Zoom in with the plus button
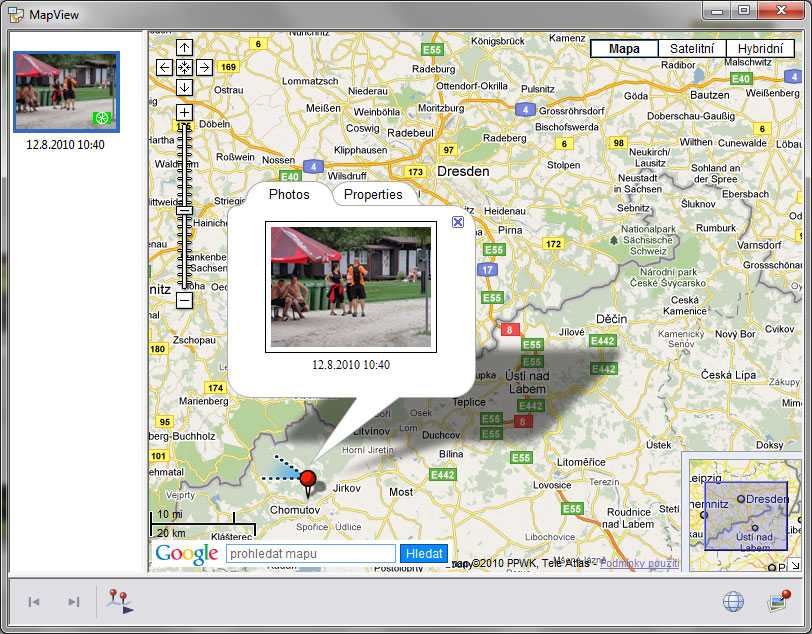Screen dimensions: 812x634 point(184,112)
